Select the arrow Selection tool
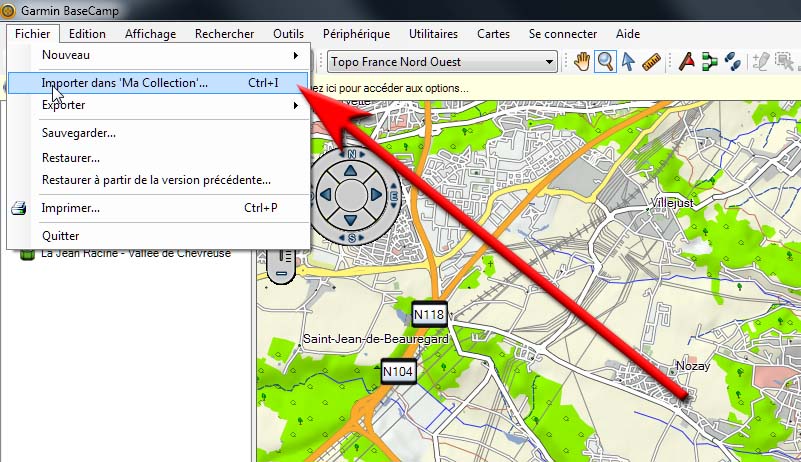801x462 pixels. click(x=628, y=62)
